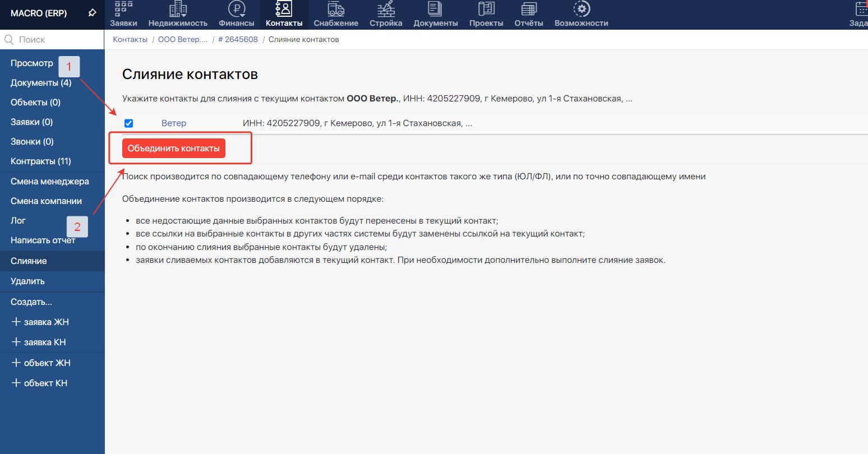The image size is (868, 454).
Task: Add a new заявка ЖН
Action: [40, 322]
